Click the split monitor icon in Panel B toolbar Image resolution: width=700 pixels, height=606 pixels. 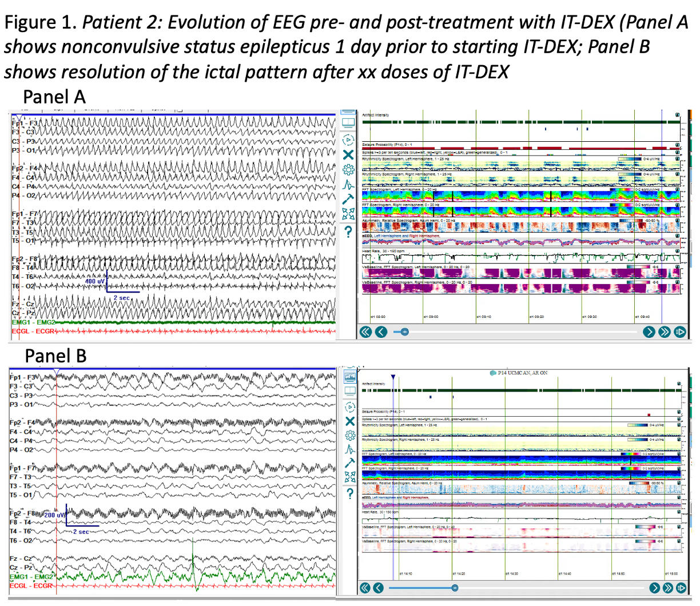pyautogui.click(x=349, y=391)
